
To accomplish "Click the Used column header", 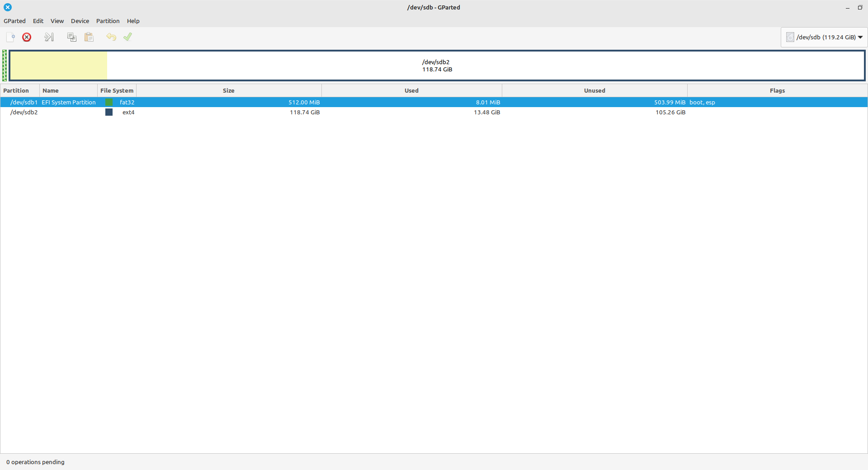I will coord(411,90).
